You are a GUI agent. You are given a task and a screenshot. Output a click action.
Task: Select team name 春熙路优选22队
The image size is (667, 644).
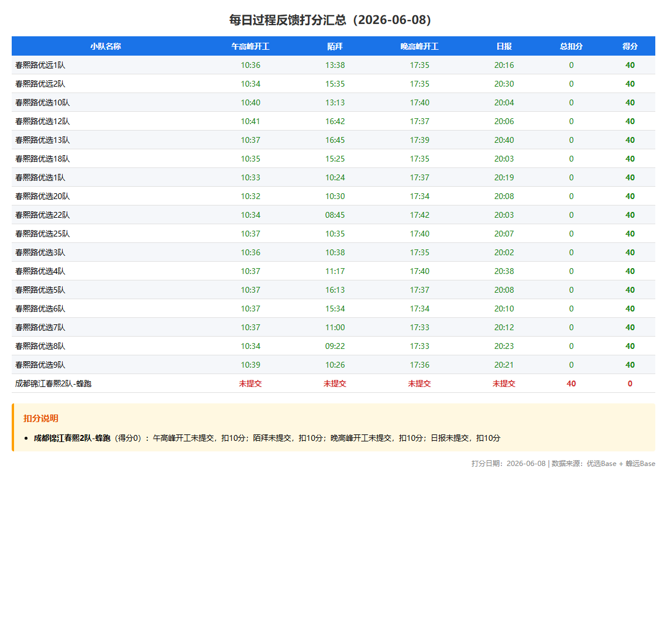(x=43, y=215)
